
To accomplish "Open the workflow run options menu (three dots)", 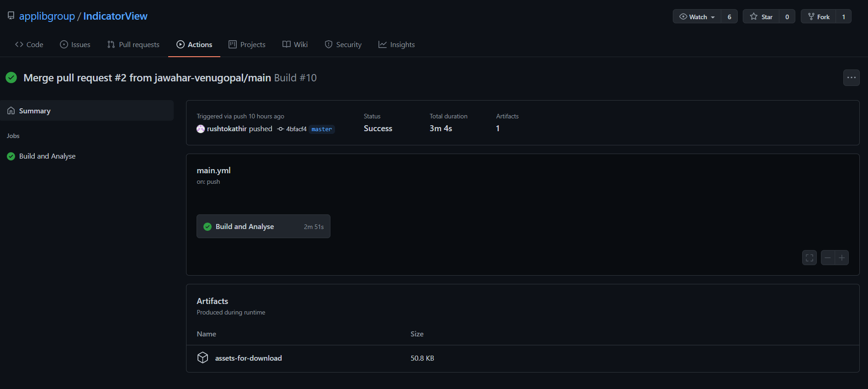I will pyautogui.click(x=852, y=78).
